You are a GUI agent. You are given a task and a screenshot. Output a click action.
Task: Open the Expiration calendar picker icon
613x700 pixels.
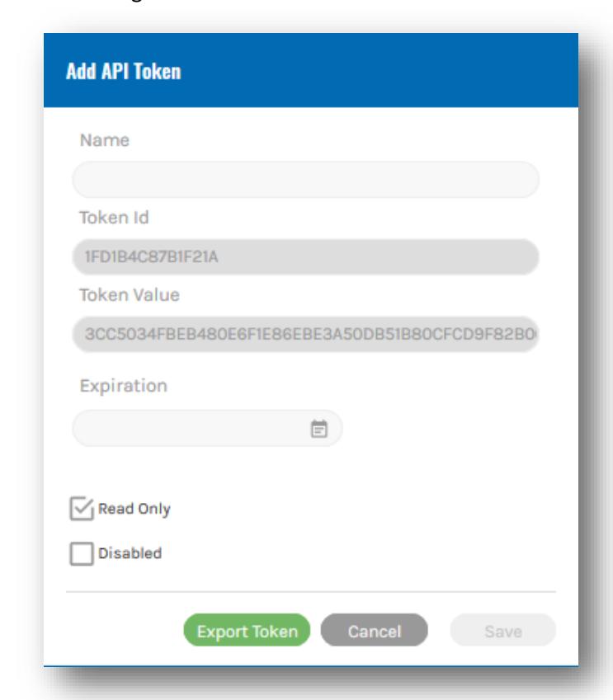pyautogui.click(x=318, y=429)
